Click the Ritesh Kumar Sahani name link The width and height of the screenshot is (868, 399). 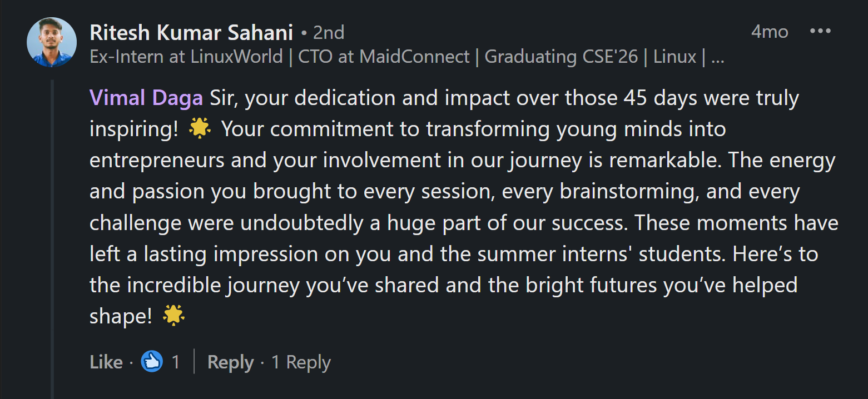point(191,33)
